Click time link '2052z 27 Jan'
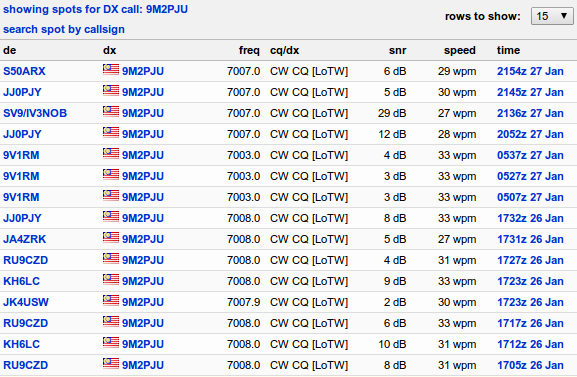 [x=530, y=134]
